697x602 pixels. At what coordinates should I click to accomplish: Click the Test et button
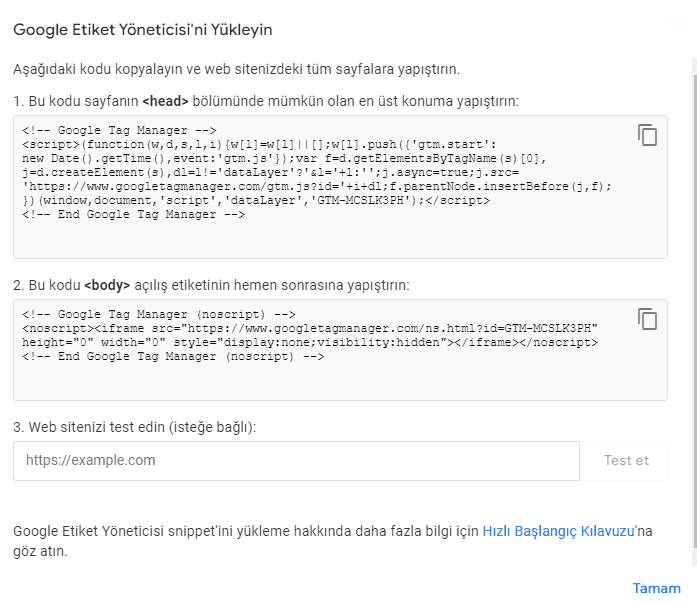(x=626, y=461)
